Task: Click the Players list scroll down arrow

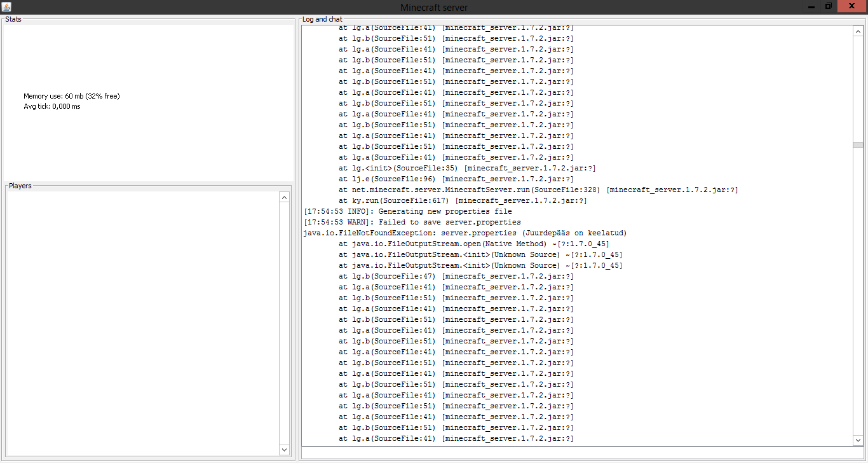Action: pyautogui.click(x=284, y=450)
